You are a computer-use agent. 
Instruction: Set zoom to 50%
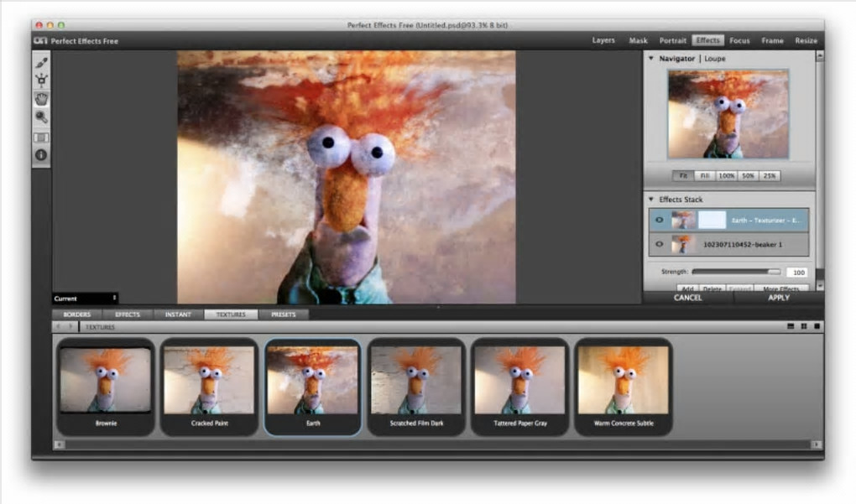(x=748, y=175)
